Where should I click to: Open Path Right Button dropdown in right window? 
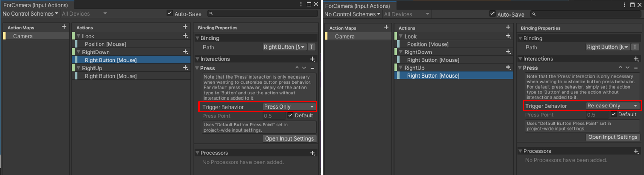[x=608, y=47]
